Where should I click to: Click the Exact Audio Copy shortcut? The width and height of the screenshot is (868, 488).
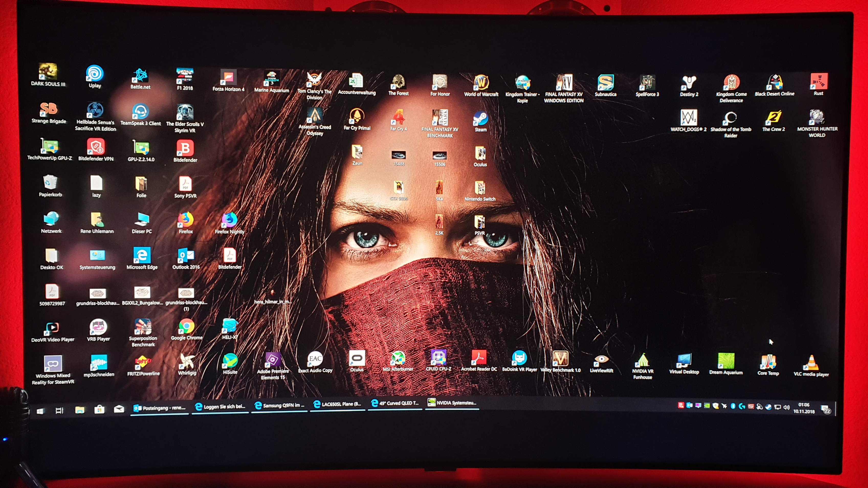coord(315,362)
